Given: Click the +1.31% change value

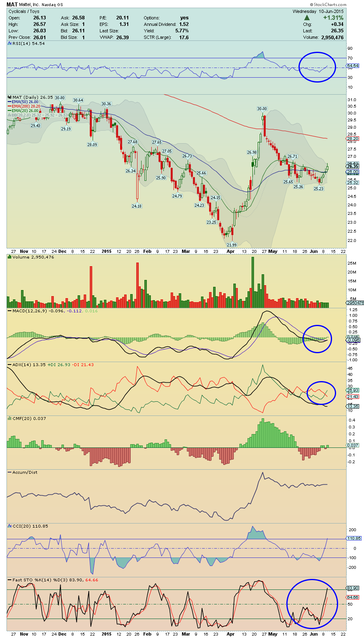Looking at the screenshot, I should click(x=333, y=18).
